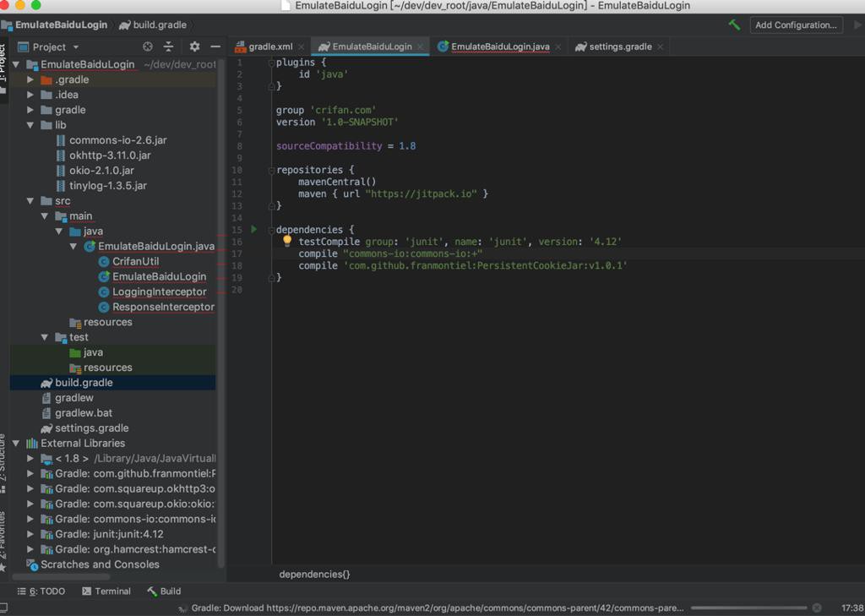Click the locate/scroll from source target icon
Image resolution: width=865 pixels, height=616 pixels.
coord(148,47)
